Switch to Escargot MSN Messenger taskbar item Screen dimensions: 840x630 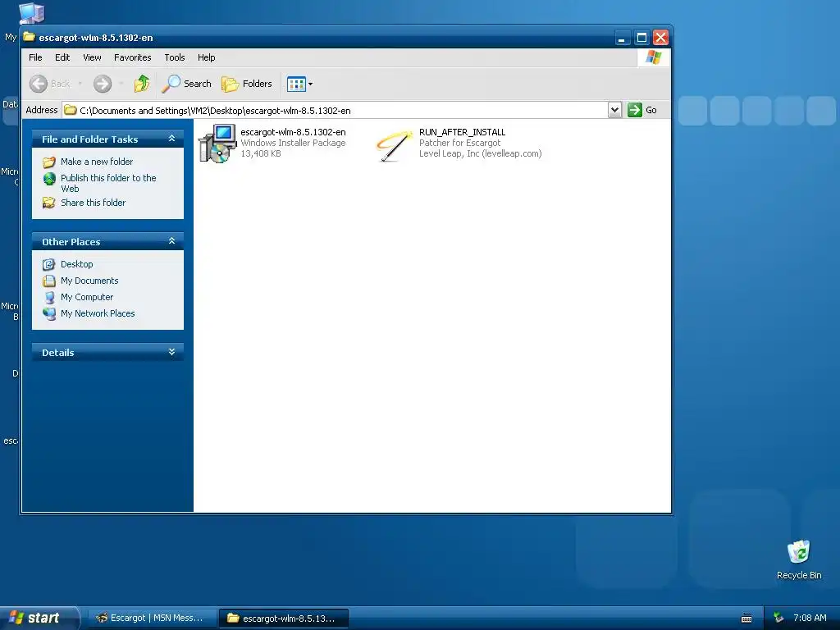152,618
